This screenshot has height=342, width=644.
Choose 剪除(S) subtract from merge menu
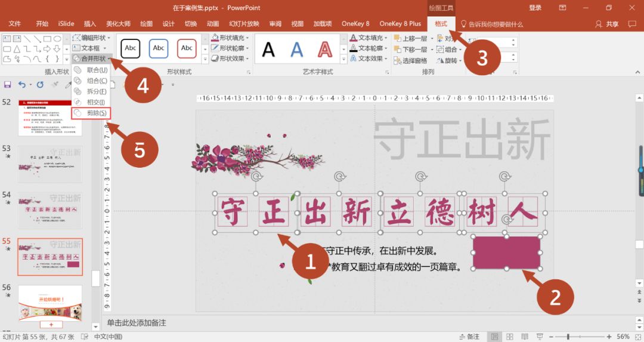click(x=91, y=113)
